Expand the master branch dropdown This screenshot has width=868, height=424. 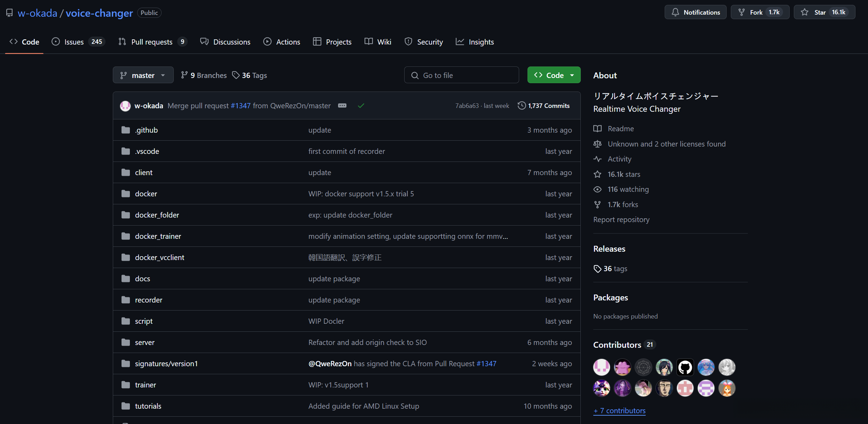[143, 75]
